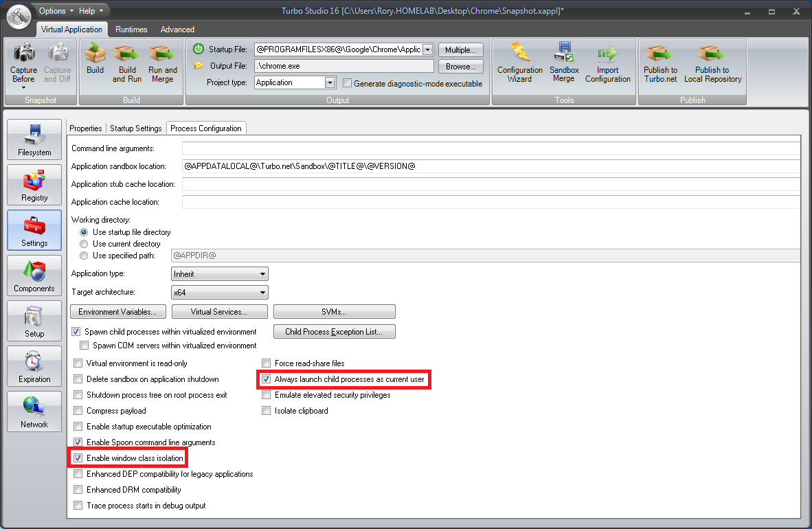Check Emulate elevated security privileges

coord(266,395)
